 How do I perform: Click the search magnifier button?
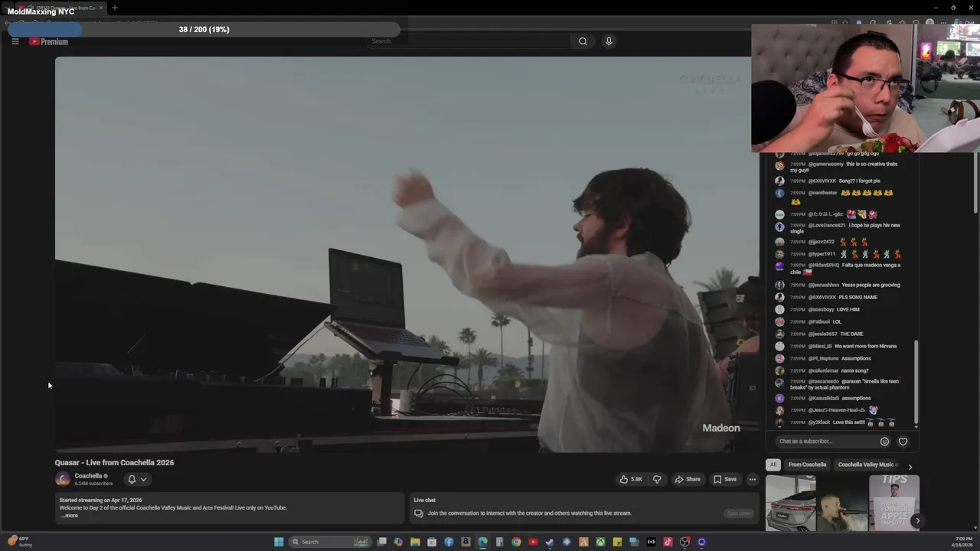583,41
